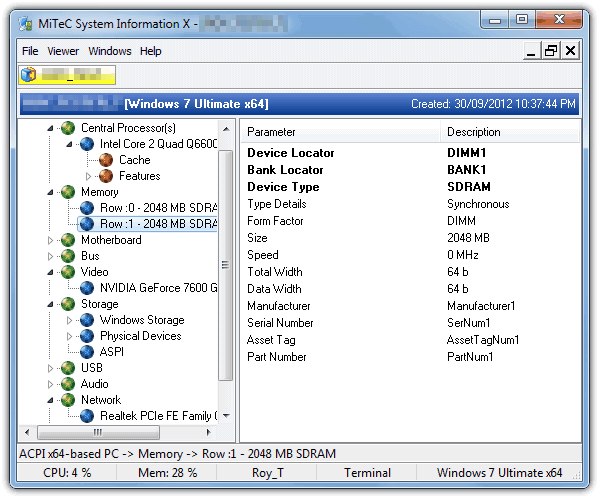Screen dimensions: 599x497
Task: Open the File menu
Action: [30, 51]
